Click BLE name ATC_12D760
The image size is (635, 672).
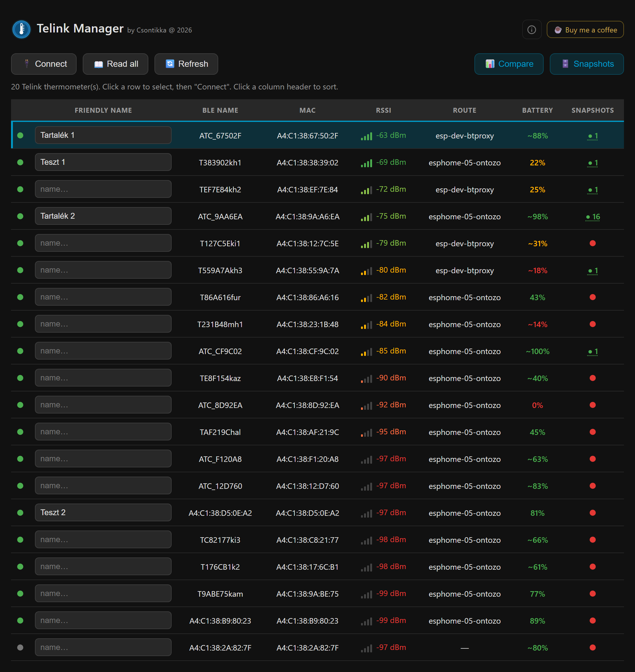[x=220, y=486]
